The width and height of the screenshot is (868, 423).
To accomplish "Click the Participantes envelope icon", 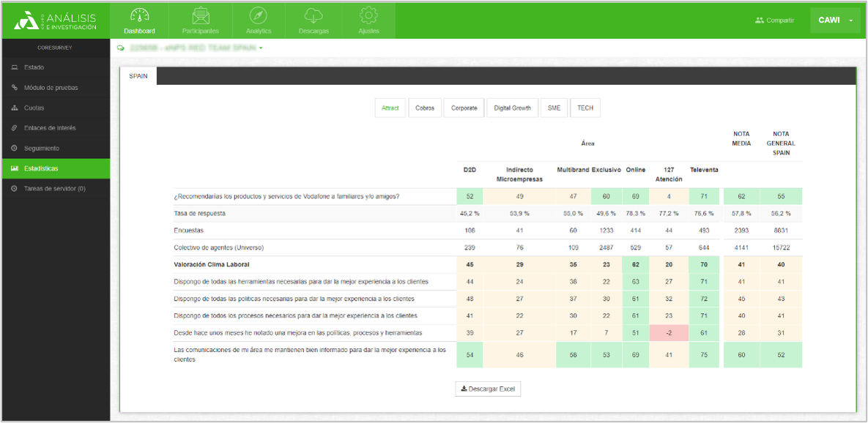I will 200,15.
